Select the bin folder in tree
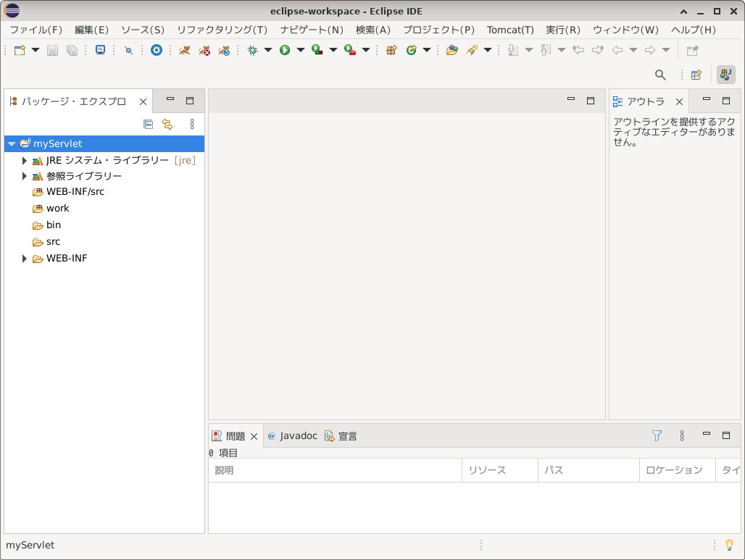The height and width of the screenshot is (560, 745). tap(46, 225)
